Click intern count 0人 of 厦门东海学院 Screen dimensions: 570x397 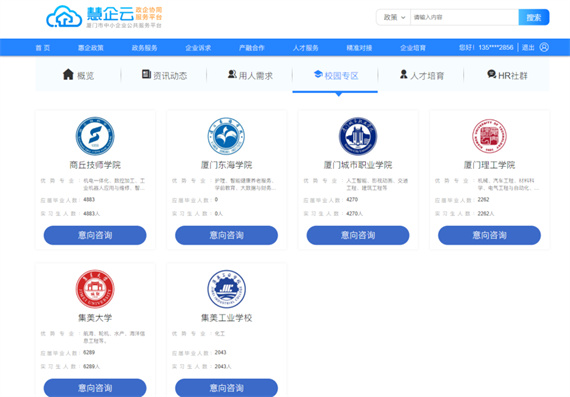tap(218, 214)
